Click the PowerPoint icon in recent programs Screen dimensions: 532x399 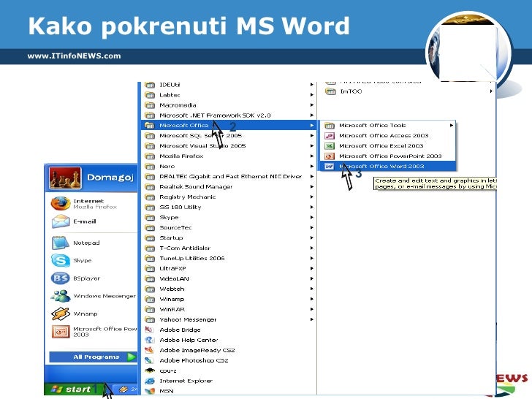(61, 332)
